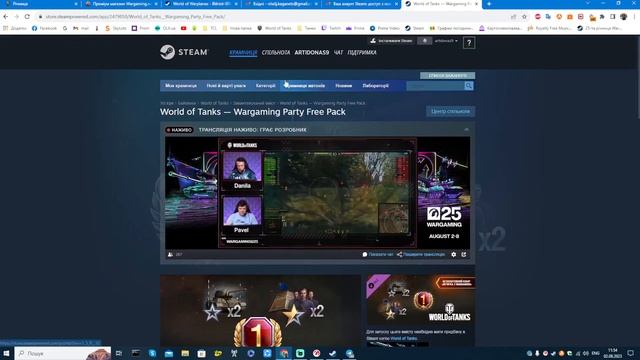The image size is (640, 360).
Task: Go back in browser history
Action: (x=6, y=17)
